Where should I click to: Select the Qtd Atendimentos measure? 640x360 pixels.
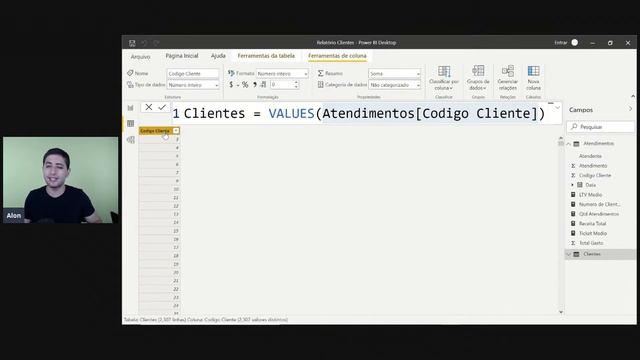599,214
